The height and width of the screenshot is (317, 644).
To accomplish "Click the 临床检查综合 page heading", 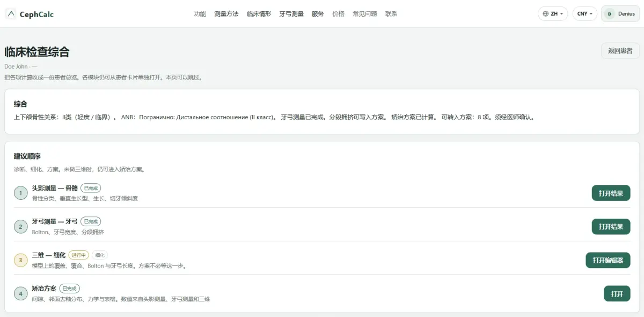I will [x=37, y=52].
